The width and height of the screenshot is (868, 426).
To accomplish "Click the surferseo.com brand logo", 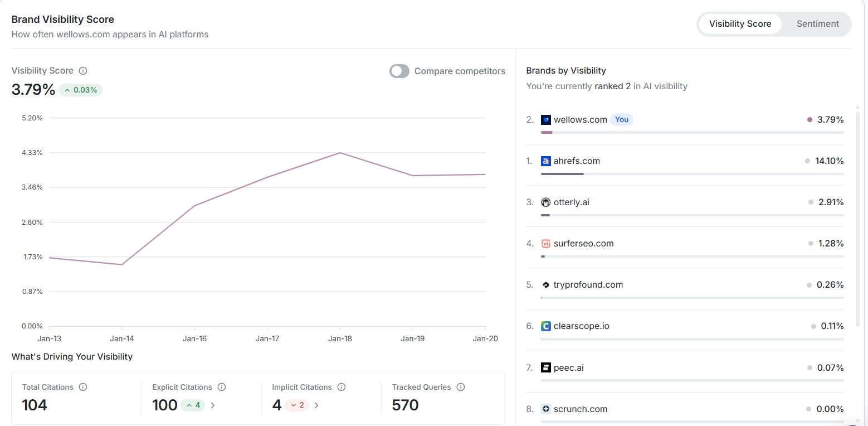I will point(545,244).
